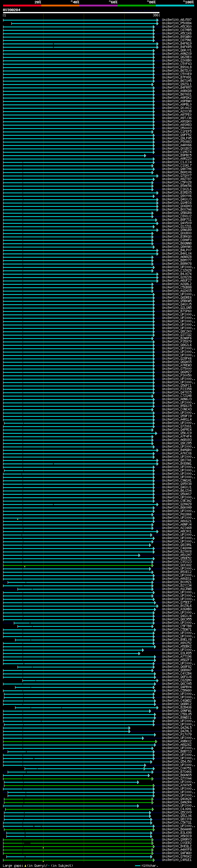This screenshot has height=868, width=197.
Task: Click UniRef100_A5X2M7 label
Action: click(177, 555)
